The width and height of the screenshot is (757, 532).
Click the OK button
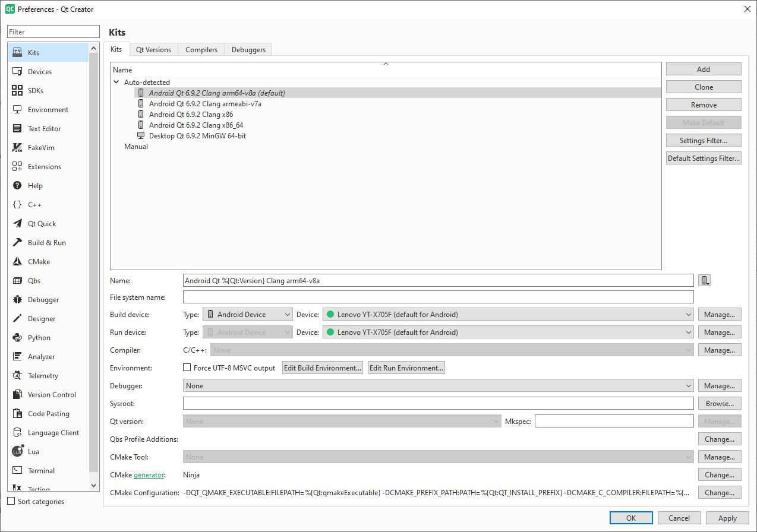[631, 518]
